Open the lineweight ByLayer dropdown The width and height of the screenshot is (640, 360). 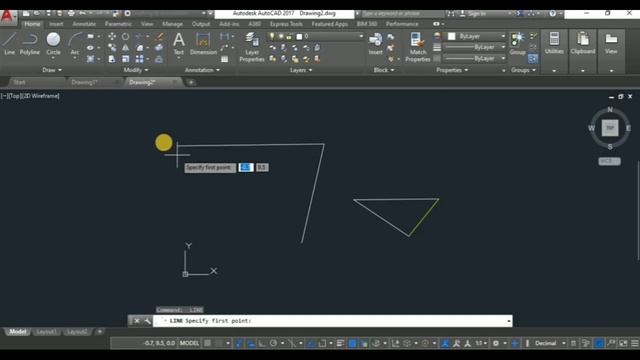point(476,47)
